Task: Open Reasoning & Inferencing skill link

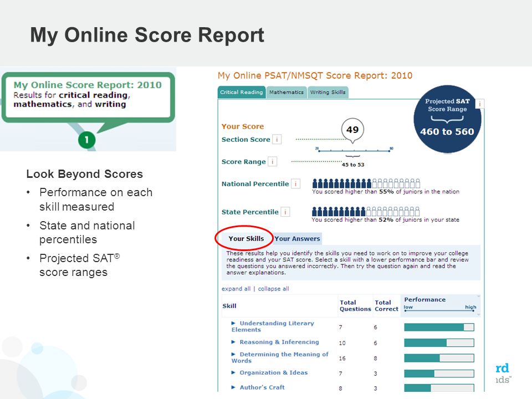Action: 279,342
